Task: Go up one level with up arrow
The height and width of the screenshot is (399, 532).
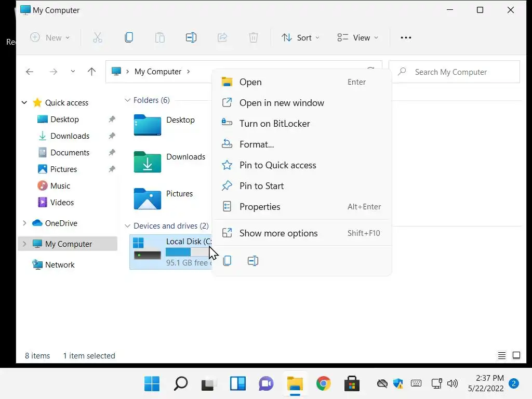Action: [91, 72]
